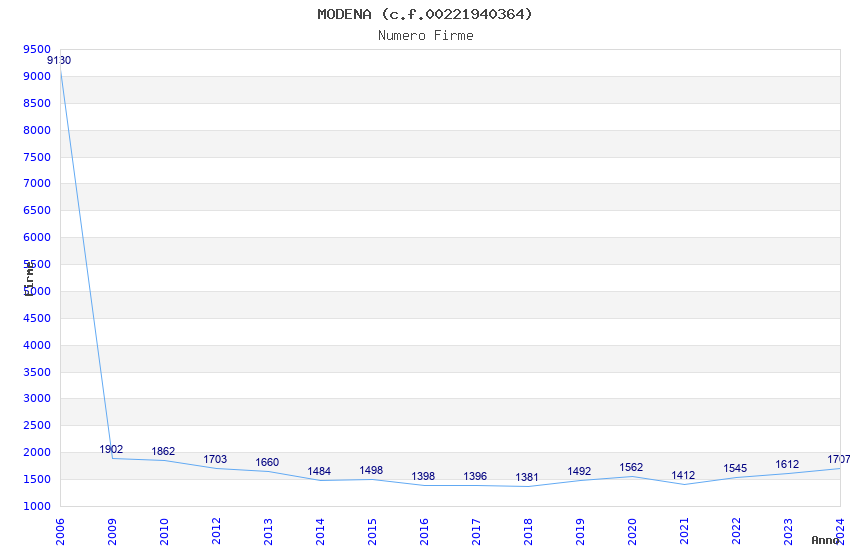The image size is (850, 550).
Task: Select the 1562 data label
Action: point(631,467)
